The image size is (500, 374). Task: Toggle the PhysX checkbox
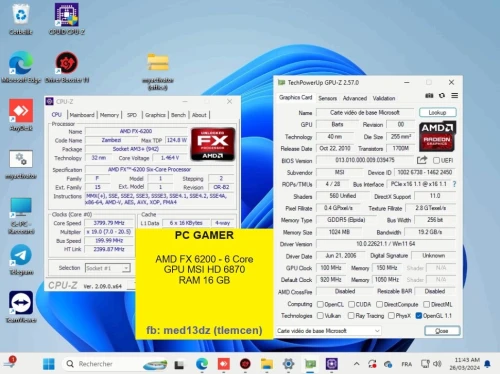[x=391, y=315]
